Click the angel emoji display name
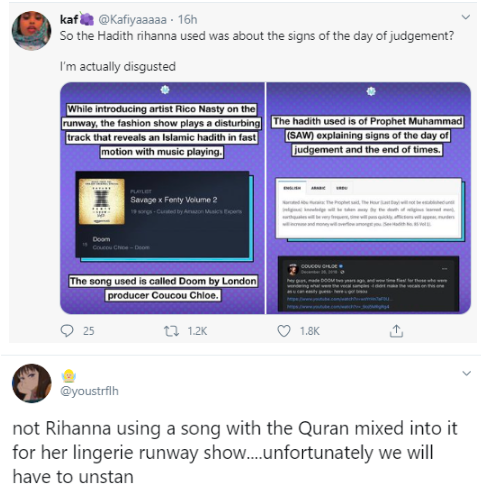The width and height of the screenshot is (481, 491). click(x=68, y=376)
